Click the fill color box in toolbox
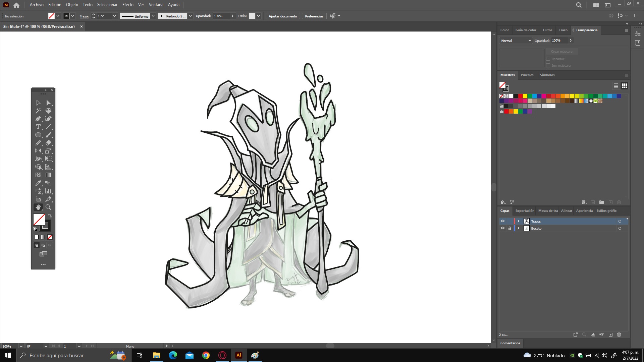Image resolution: width=644 pixels, height=362 pixels. point(39,220)
